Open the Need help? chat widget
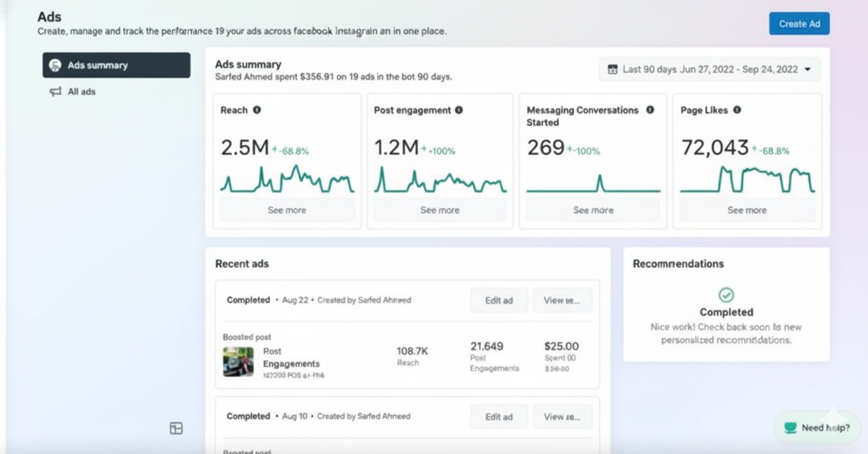The width and height of the screenshot is (868, 454). (x=817, y=427)
